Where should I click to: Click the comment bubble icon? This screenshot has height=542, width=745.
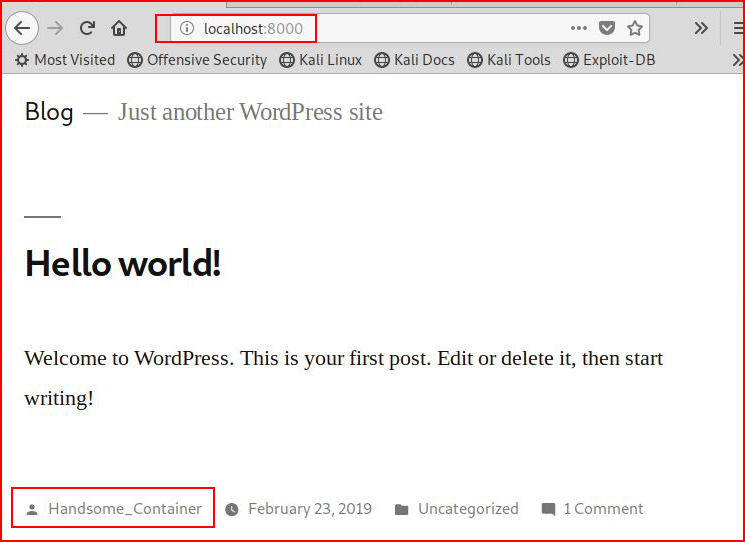548,510
